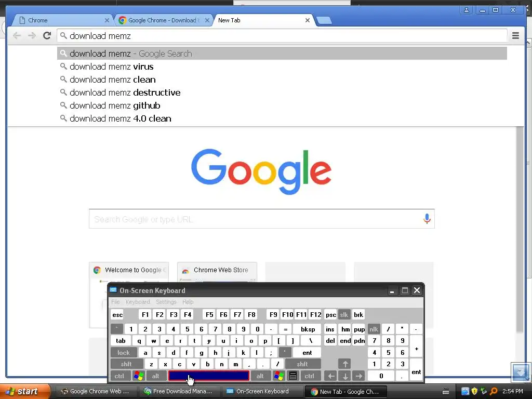
Task: Switch to On-Screen Keyboard taskbar item
Action: pos(262,391)
